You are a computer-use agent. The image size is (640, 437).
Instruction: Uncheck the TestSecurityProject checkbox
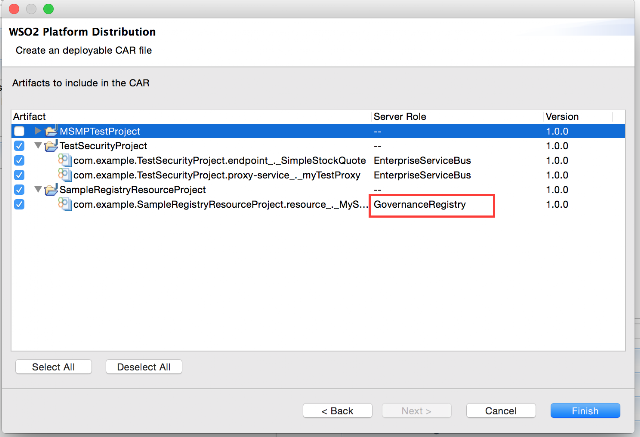tap(19, 146)
